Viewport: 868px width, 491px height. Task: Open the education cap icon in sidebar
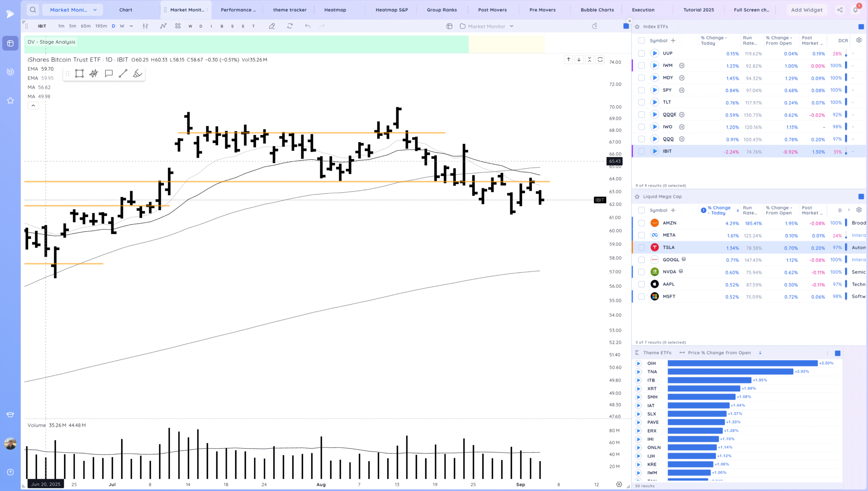pyautogui.click(x=11, y=415)
